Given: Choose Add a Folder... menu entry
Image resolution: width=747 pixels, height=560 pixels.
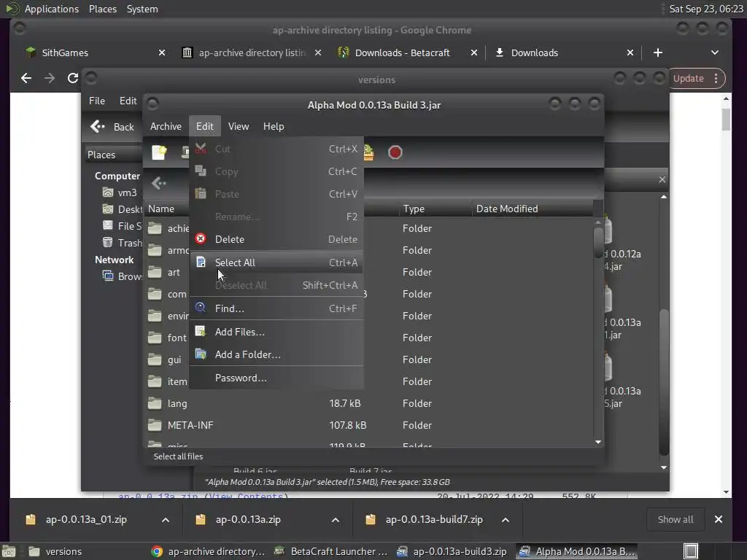Looking at the screenshot, I should click(276, 354).
